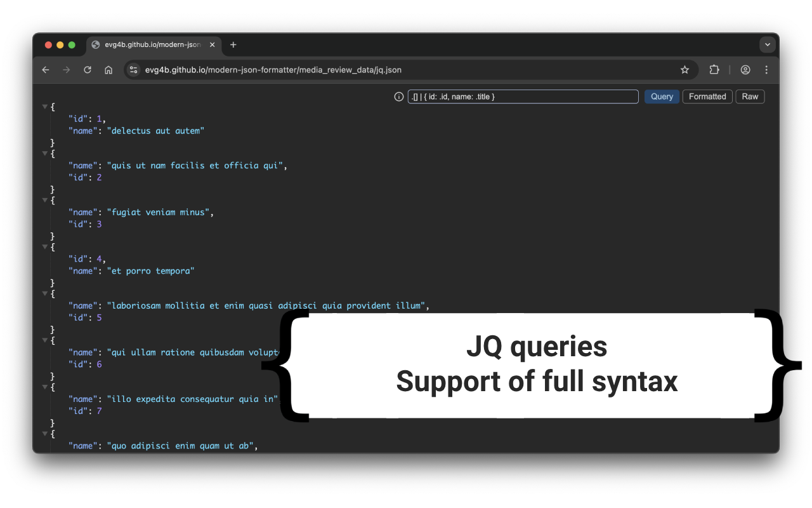Viewport: 812px width, 508px height.
Task: Open site information icon in the address bar
Action: tap(133, 70)
